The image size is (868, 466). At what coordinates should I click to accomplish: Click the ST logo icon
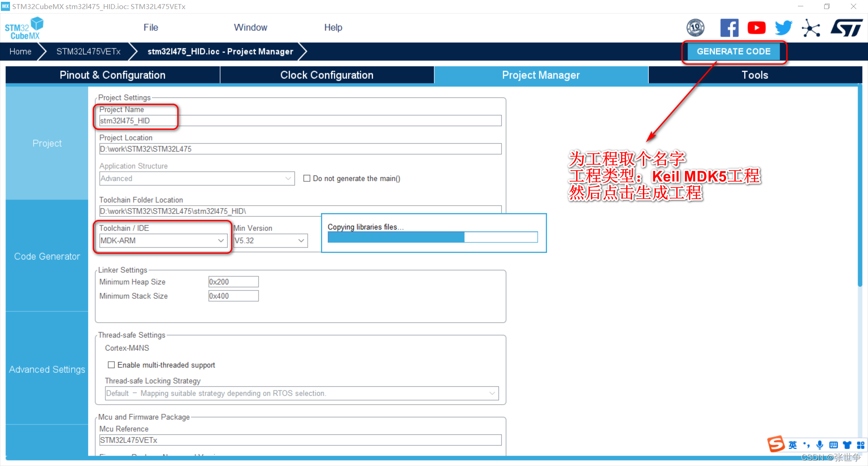point(847,28)
